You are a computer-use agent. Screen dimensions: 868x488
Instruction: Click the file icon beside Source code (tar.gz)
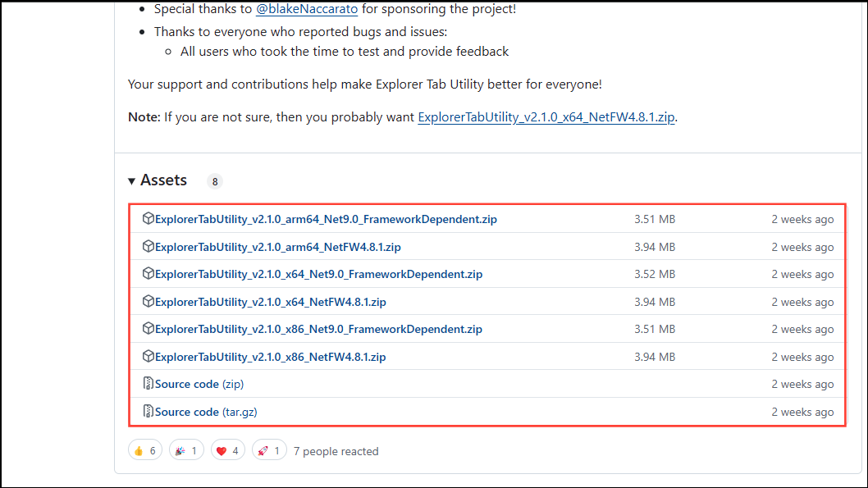[x=148, y=411]
